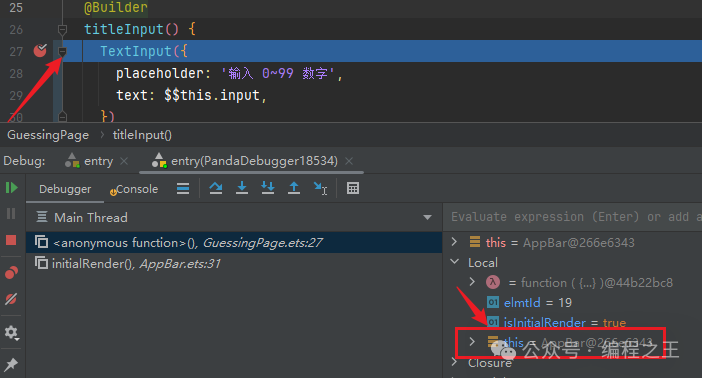Resume program with green play icon
This screenshot has height=378, width=702.
coord(11,188)
